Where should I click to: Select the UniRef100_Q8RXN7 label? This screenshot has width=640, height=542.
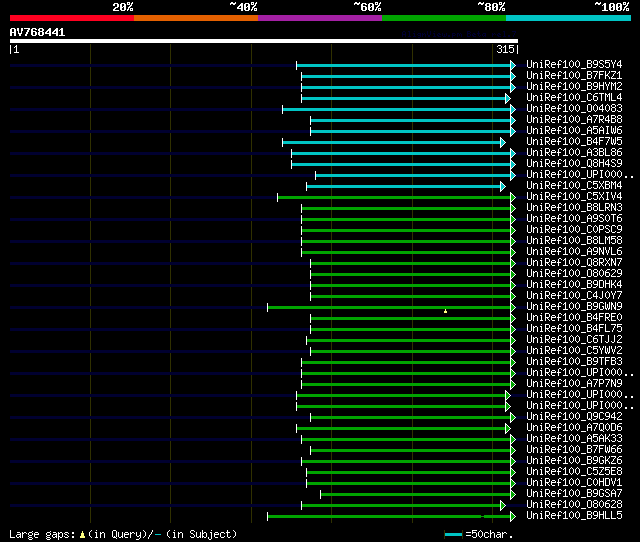click(x=574, y=262)
